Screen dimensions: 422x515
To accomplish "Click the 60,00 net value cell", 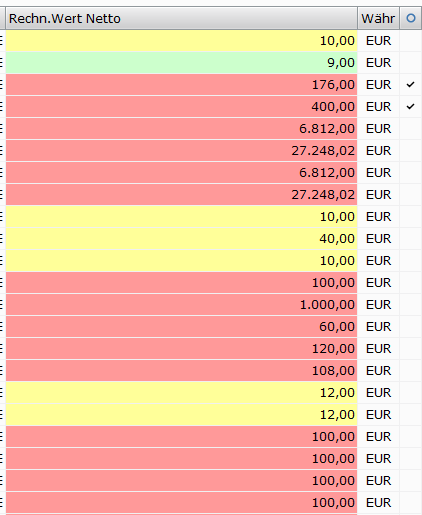I will [x=182, y=327].
